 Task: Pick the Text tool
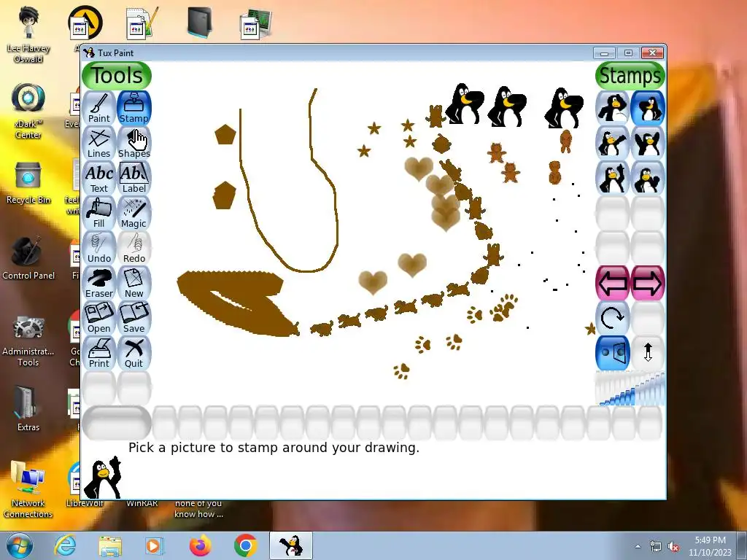point(99,178)
